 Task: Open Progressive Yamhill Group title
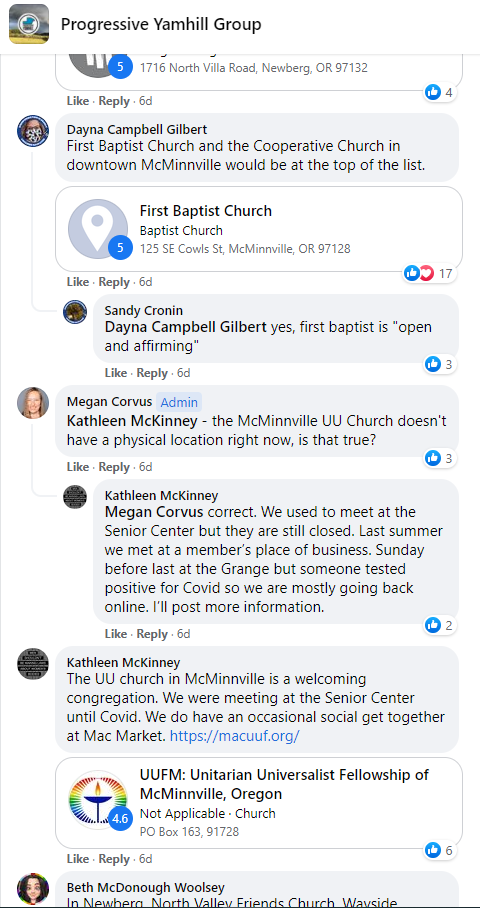tap(161, 24)
